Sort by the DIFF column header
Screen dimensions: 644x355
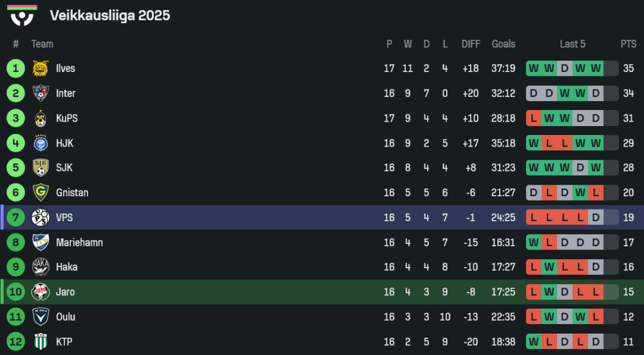(471, 44)
